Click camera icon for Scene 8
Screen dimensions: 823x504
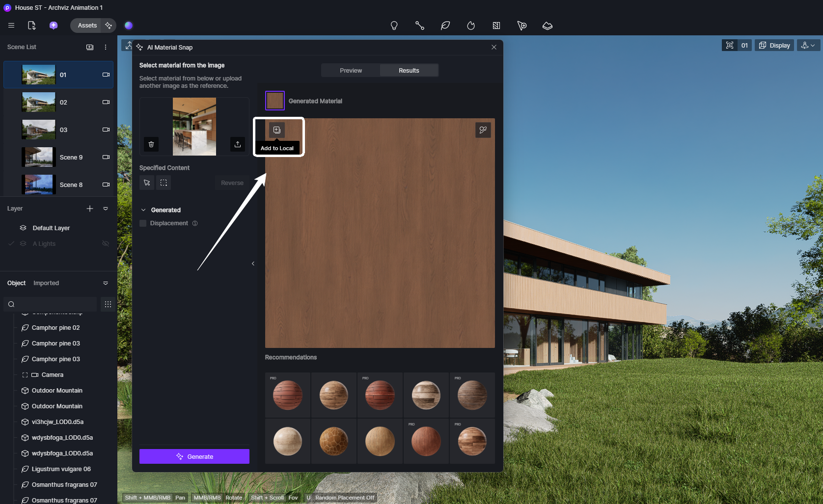click(x=106, y=185)
